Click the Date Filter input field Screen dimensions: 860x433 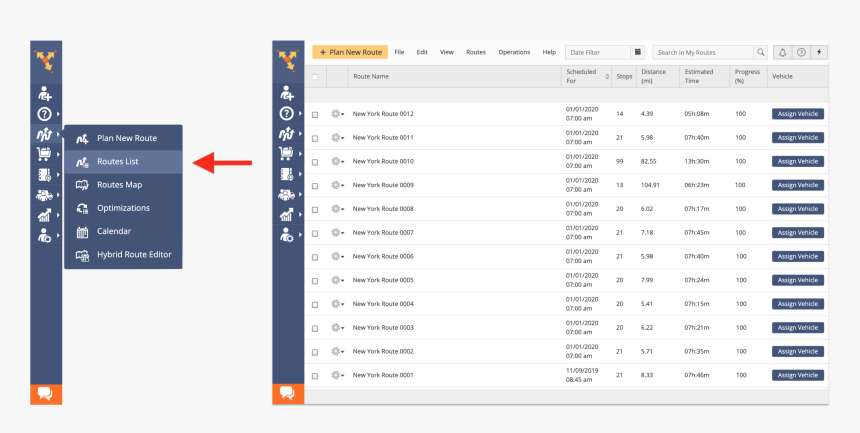pos(598,52)
